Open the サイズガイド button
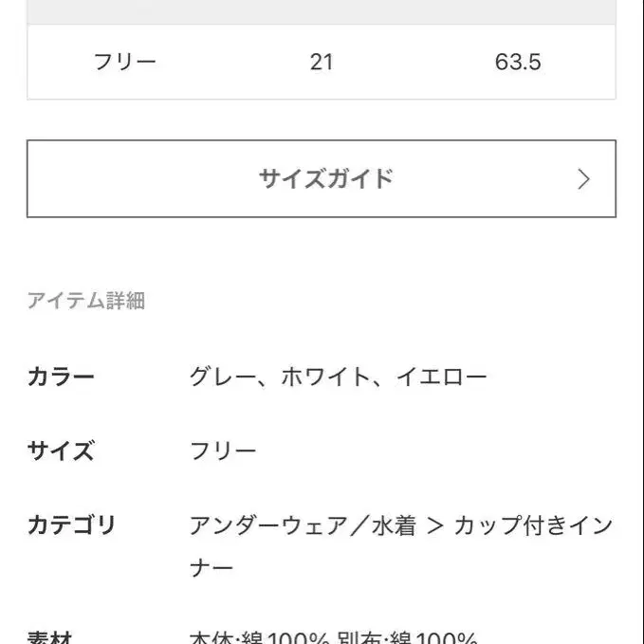This screenshot has height=644, width=644. pyautogui.click(x=322, y=179)
